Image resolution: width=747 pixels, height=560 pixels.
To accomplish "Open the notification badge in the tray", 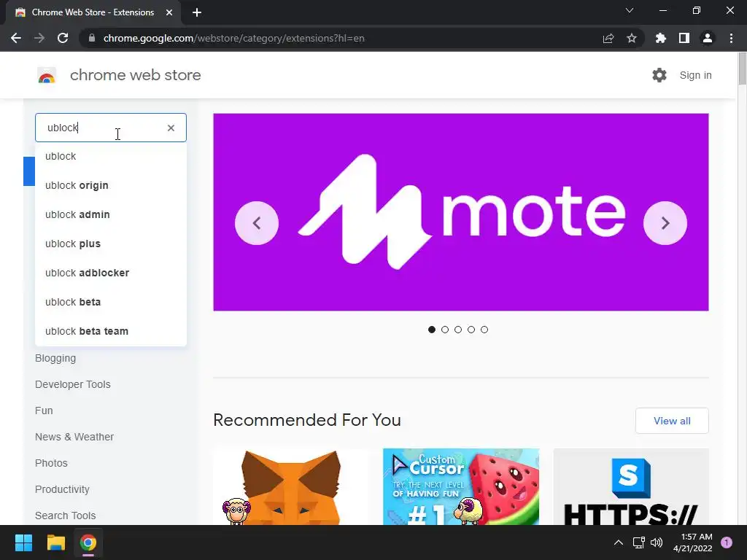I will (727, 542).
